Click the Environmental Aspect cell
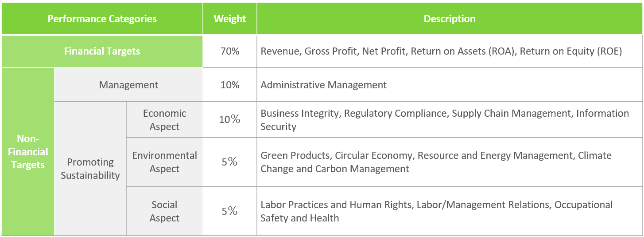Image resolution: width=644 pixels, height=237 pixels. (x=164, y=162)
